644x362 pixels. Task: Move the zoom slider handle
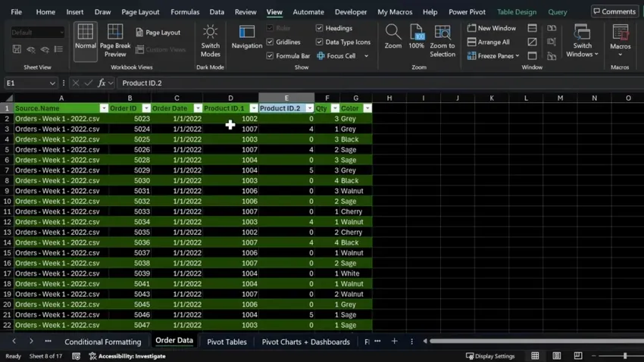tap(625, 356)
